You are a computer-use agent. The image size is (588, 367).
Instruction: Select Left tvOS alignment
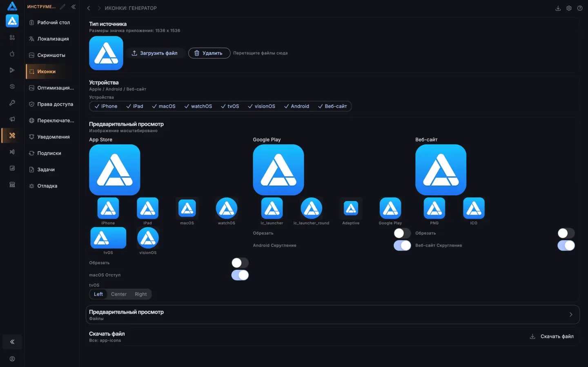[x=98, y=294]
